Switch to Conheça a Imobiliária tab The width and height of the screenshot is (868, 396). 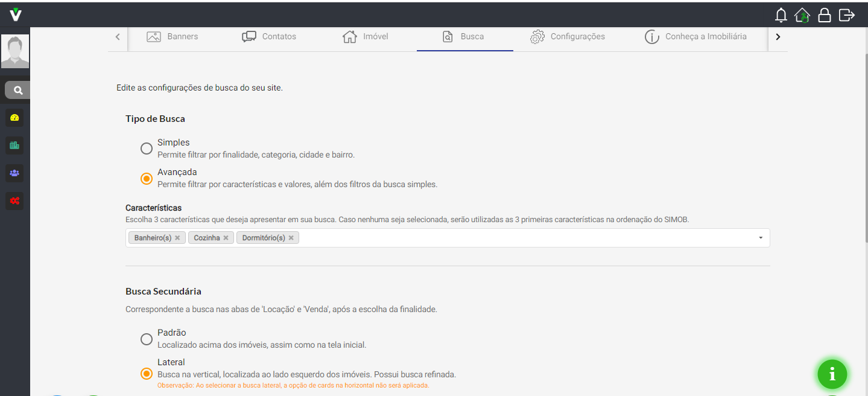pyautogui.click(x=695, y=37)
